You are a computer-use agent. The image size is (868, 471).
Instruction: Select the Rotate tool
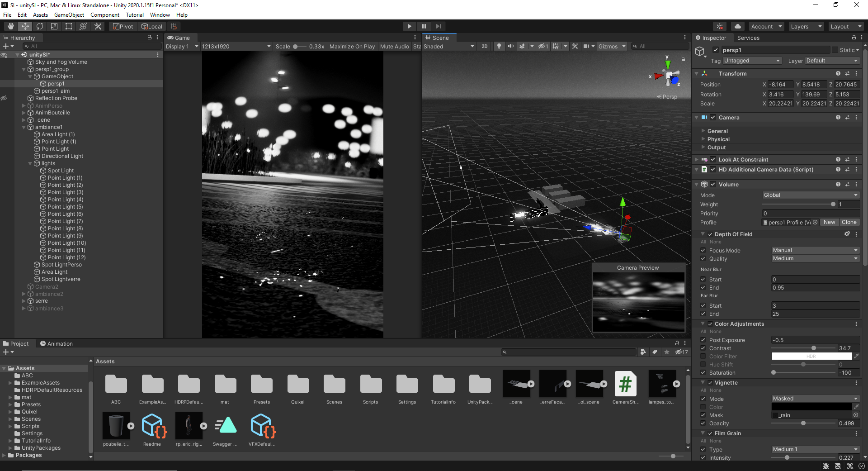click(x=40, y=26)
